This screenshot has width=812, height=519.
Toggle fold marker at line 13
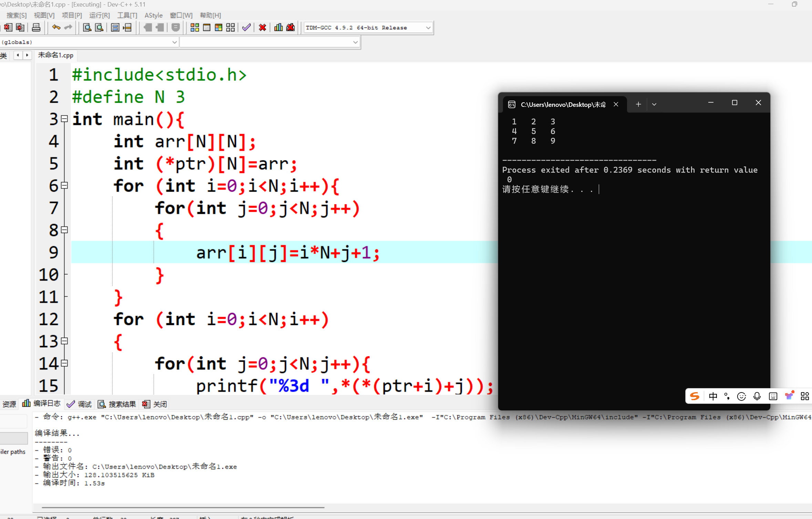64,341
